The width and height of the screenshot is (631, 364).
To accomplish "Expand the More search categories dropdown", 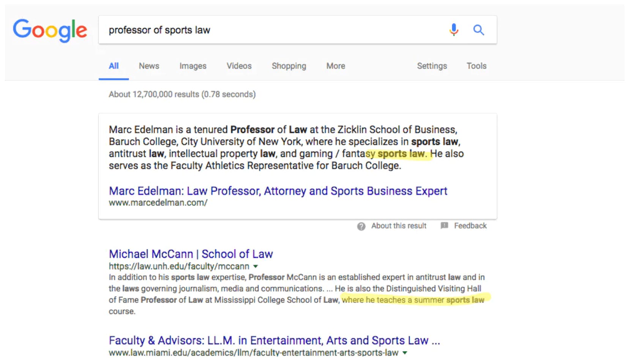I will 335,66.
